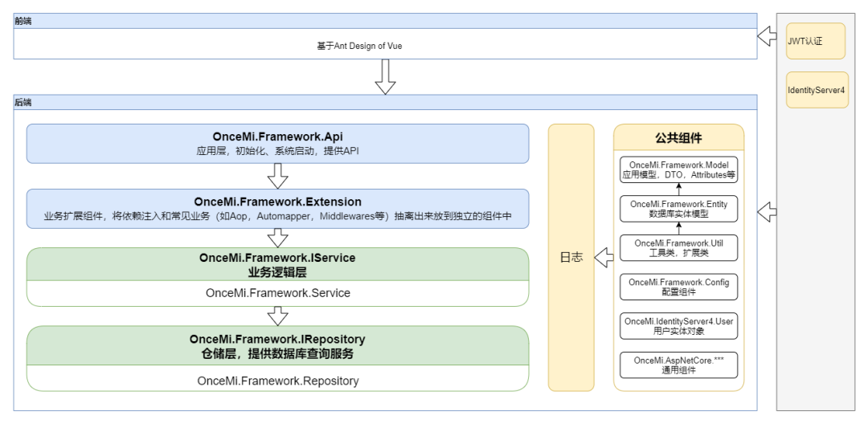Click the OnceMi.Framework.Repository box
This screenshot has width=868, height=424.
pyautogui.click(x=277, y=381)
